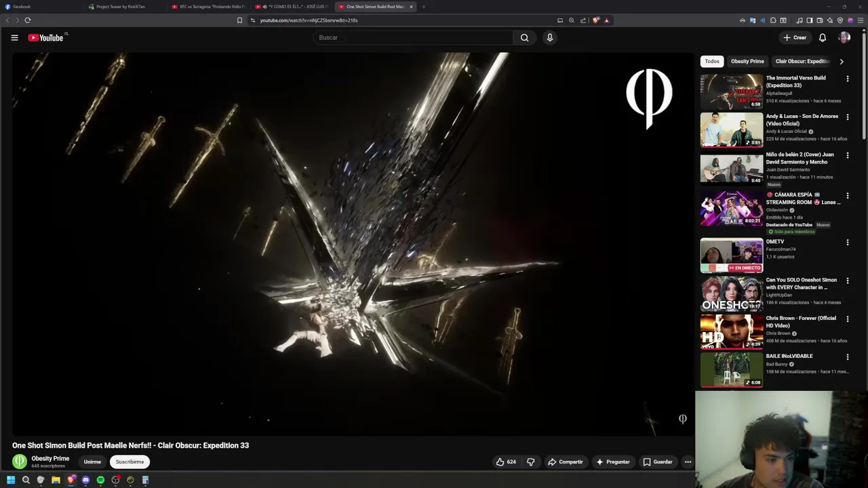Open options for Can You SOLO Oneshot Simon
This screenshot has height=488, width=868.
coord(847,281)
